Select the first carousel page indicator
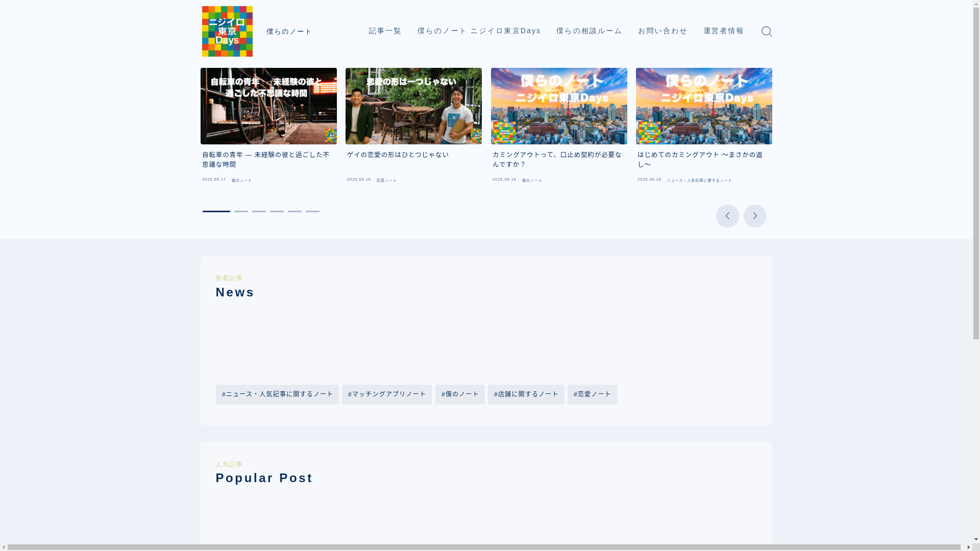This screenshot has width=980, height=551. [x=216, y=211]
